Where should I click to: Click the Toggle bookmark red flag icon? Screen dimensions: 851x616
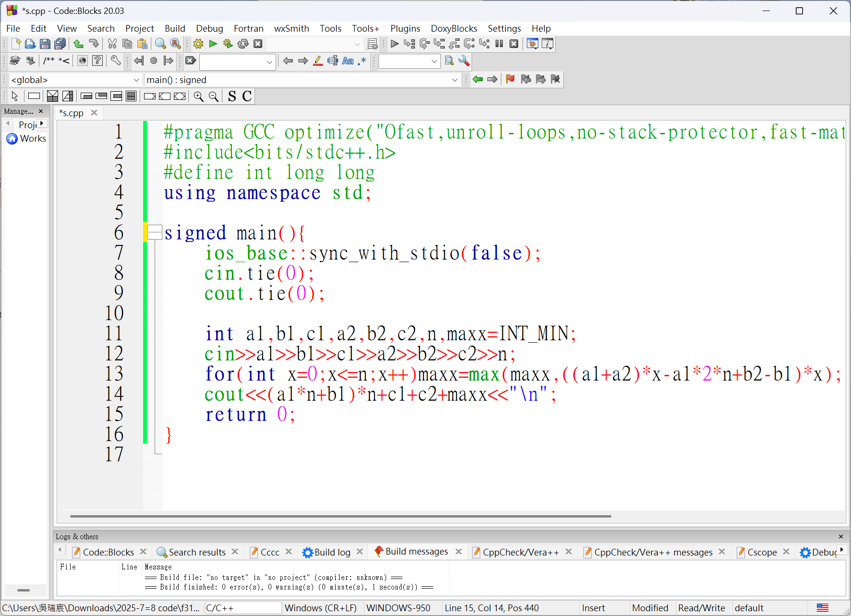coord(510,79)
